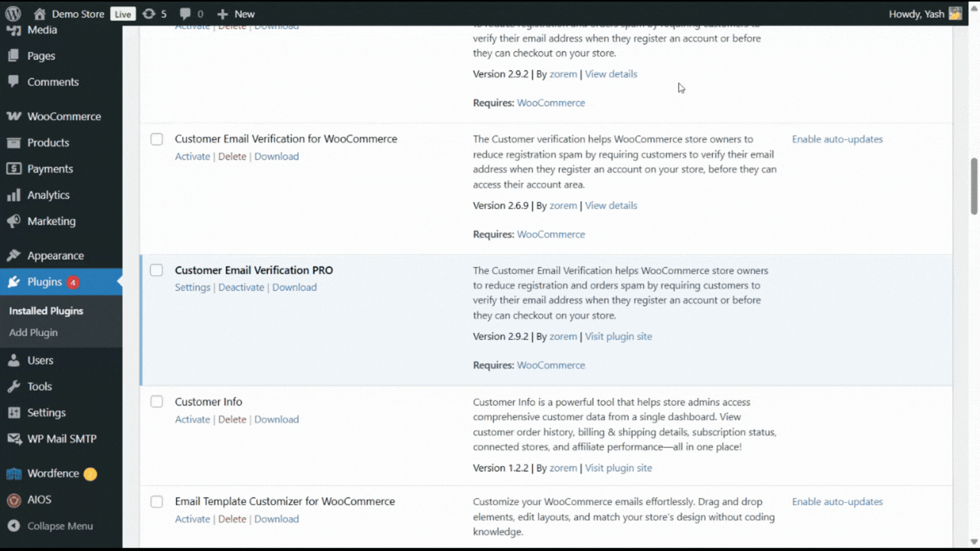Screen dimensions: 980x551
Task: Open the Howdy, Yash account menu
Action: [925, 14]
